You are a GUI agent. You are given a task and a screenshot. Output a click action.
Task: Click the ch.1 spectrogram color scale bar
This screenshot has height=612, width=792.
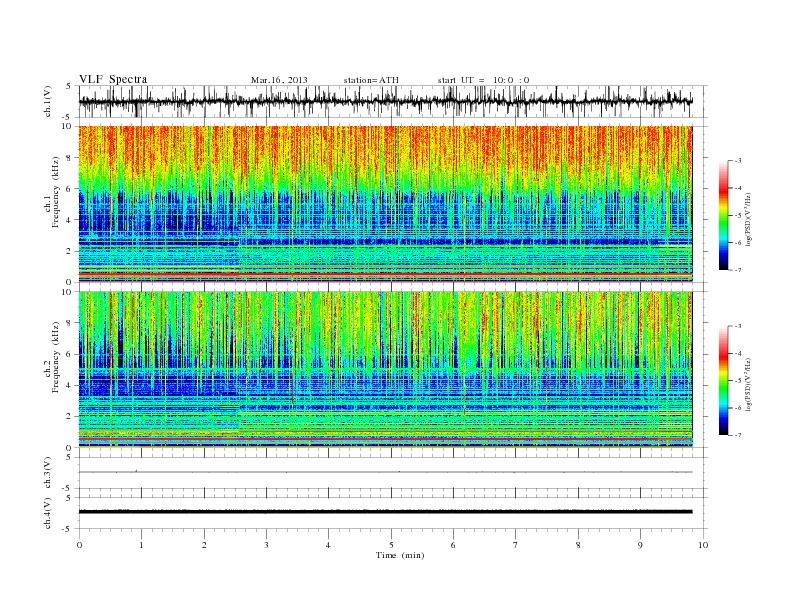click(x=724, y=216)
